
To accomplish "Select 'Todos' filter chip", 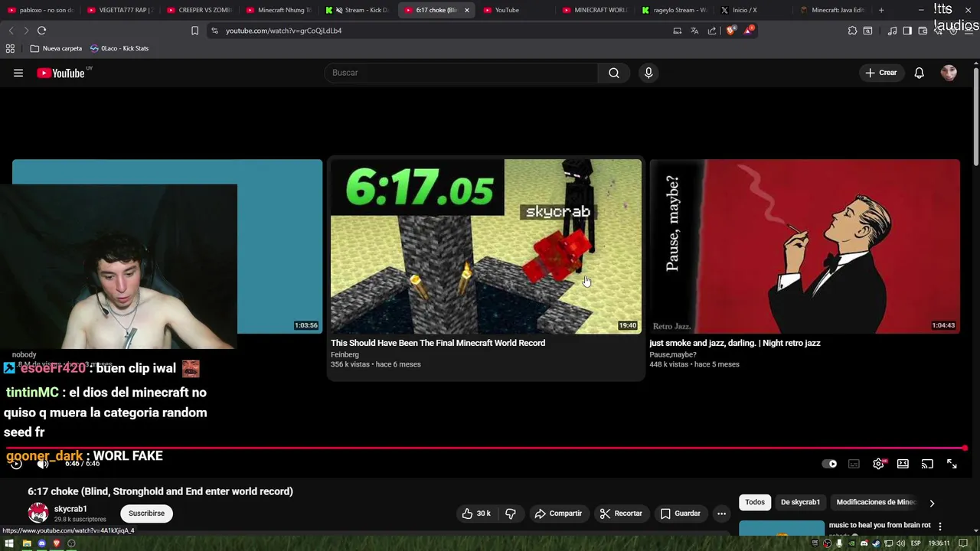I will tap(755, 502).
